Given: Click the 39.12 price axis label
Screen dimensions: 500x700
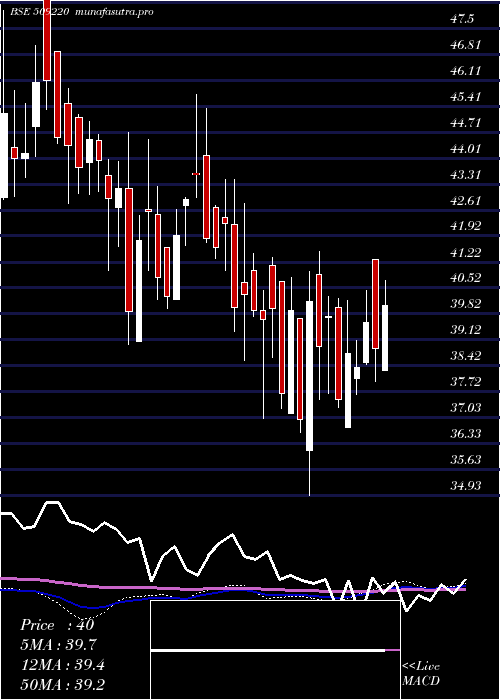Looking at the screenshot, I should (x=465, y=330).
